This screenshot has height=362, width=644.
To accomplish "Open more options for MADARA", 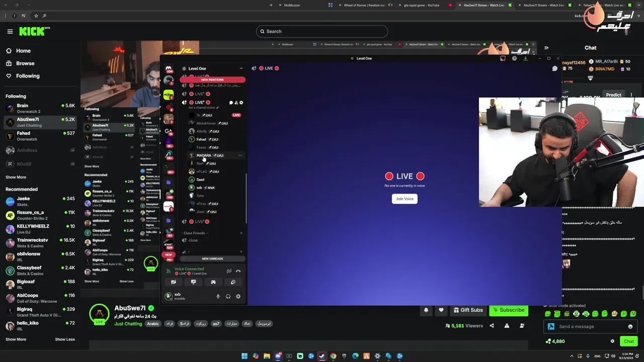I will [x=240, y=155].
